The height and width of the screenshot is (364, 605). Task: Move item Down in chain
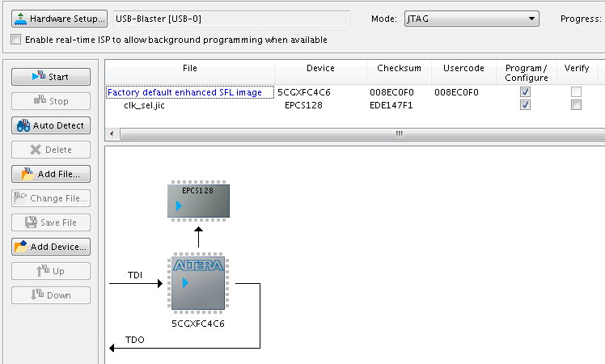pos(51,295)
